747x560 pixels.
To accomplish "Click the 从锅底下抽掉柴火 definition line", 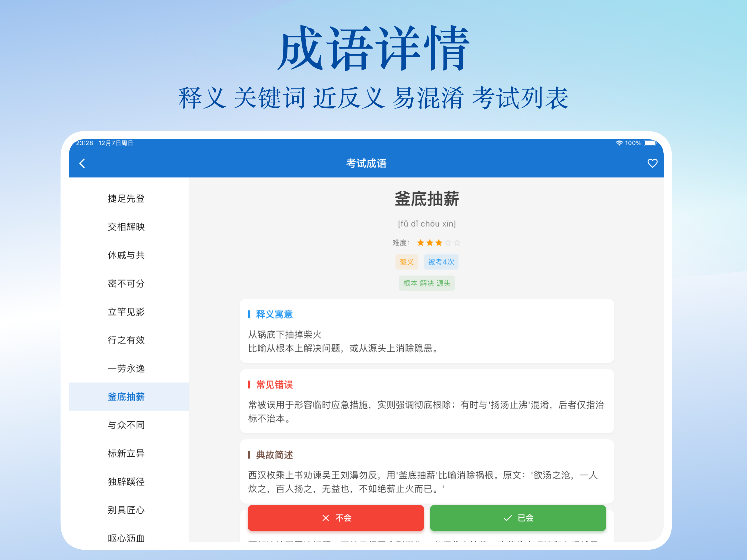I will [285, 335].
